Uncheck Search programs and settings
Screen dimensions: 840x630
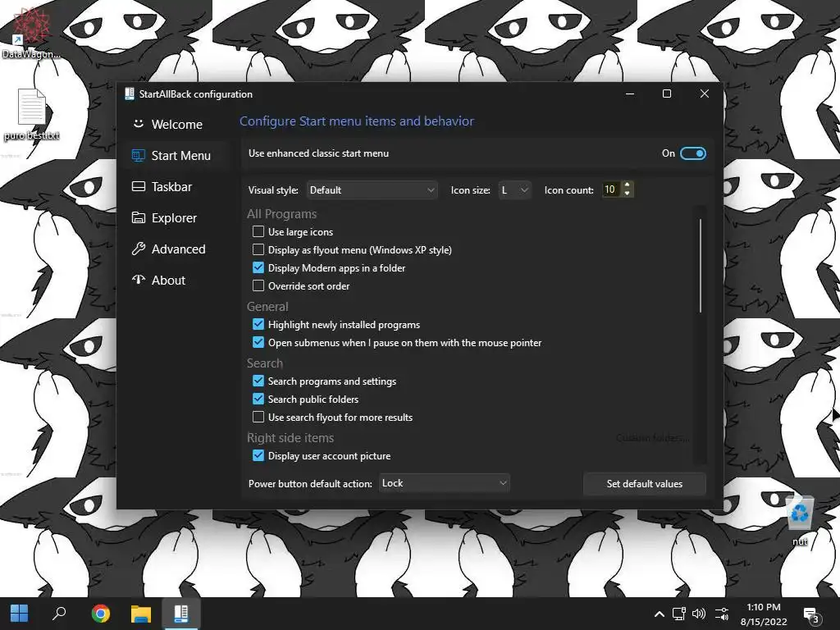coord(258,381)
